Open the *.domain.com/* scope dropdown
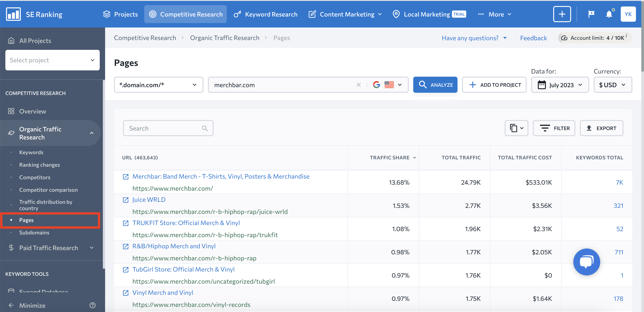 159,85
